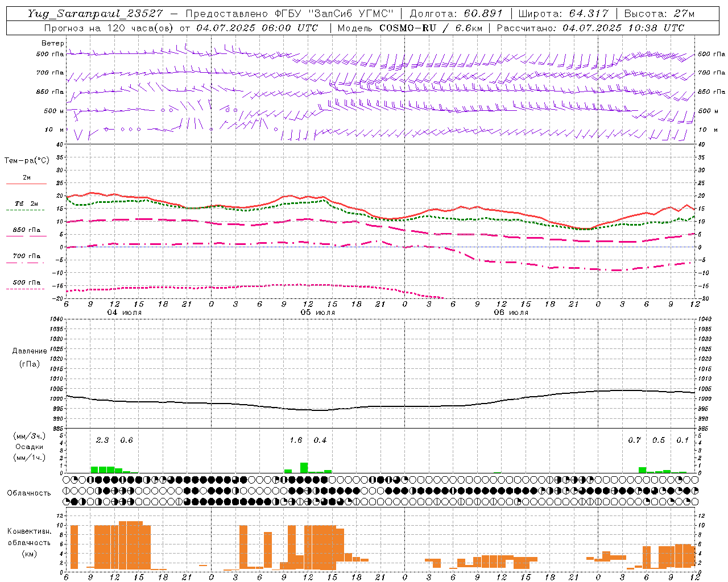Click the precipitation value '0.5'
This screenshot has height=582, width=728.
[x=659, y=440]
